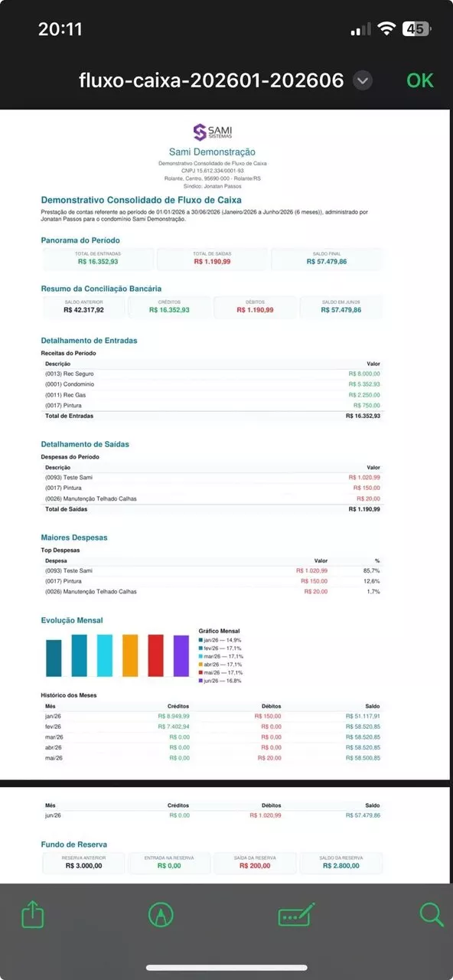
Task: Tap the Sami Demonstração title
Action: coord(212,152)
